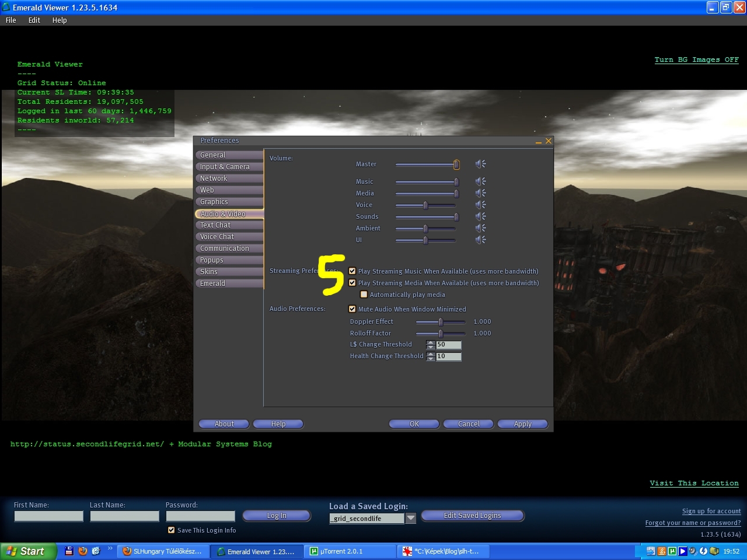Expand the quick launch overflow chevron

[x=110, y=548]
